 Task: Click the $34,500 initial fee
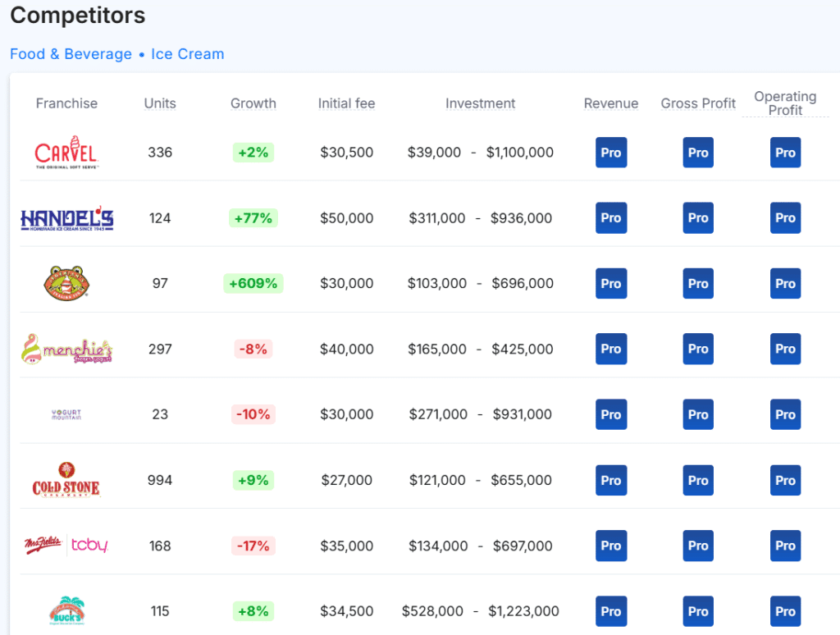click(x=347, y=611)
